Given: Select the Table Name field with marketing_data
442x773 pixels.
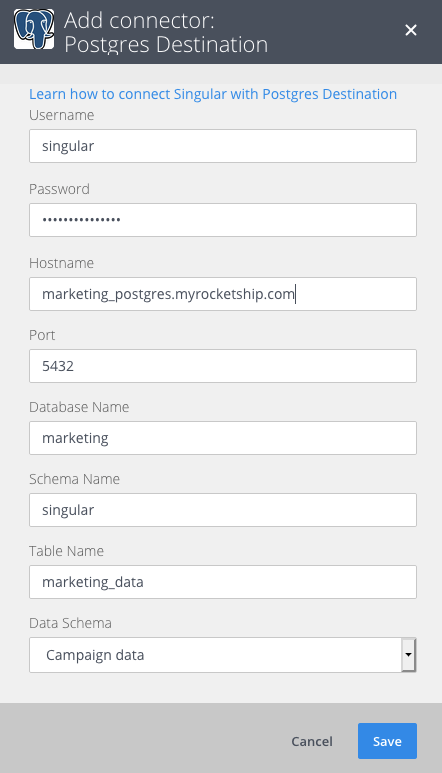Looking at the screenshot, I should (x=223, y=582).
